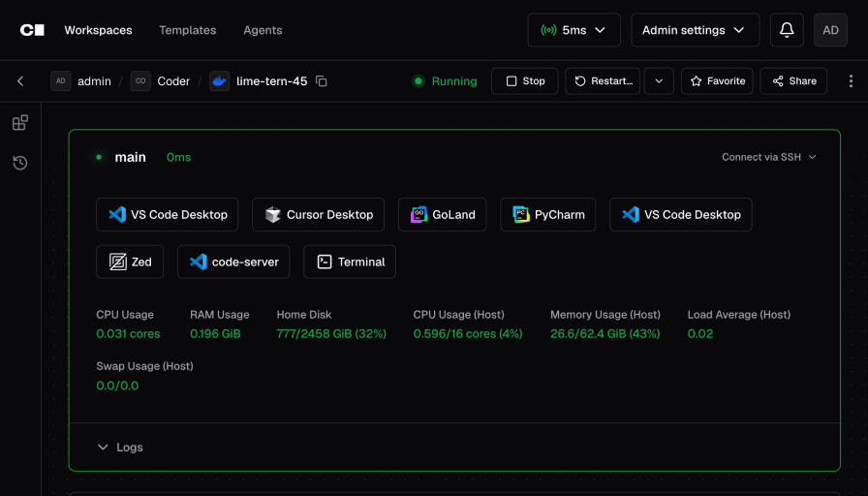The image size is (868, 496).
Task: Click the 0ms agent latency
Action: tap(179, 157)
